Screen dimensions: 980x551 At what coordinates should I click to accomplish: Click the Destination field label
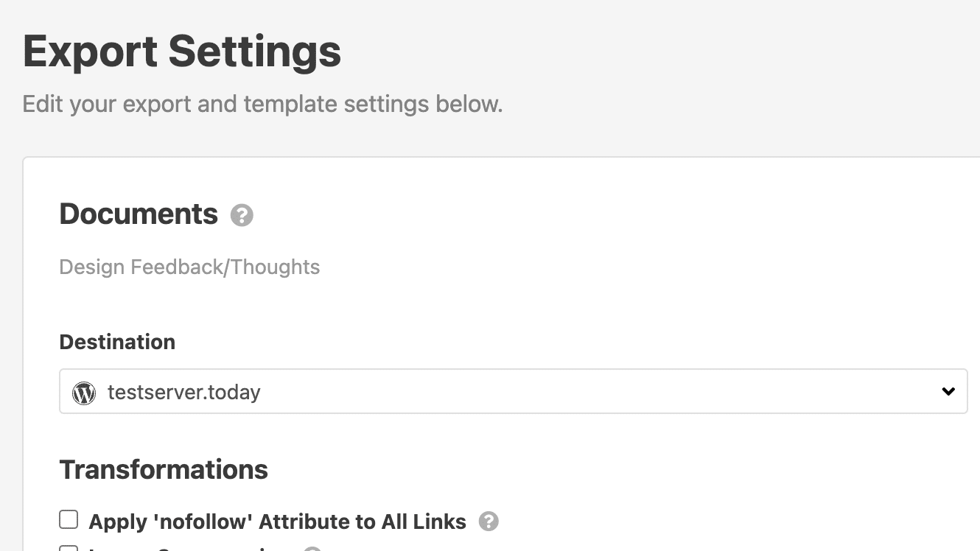coord(117,342)
